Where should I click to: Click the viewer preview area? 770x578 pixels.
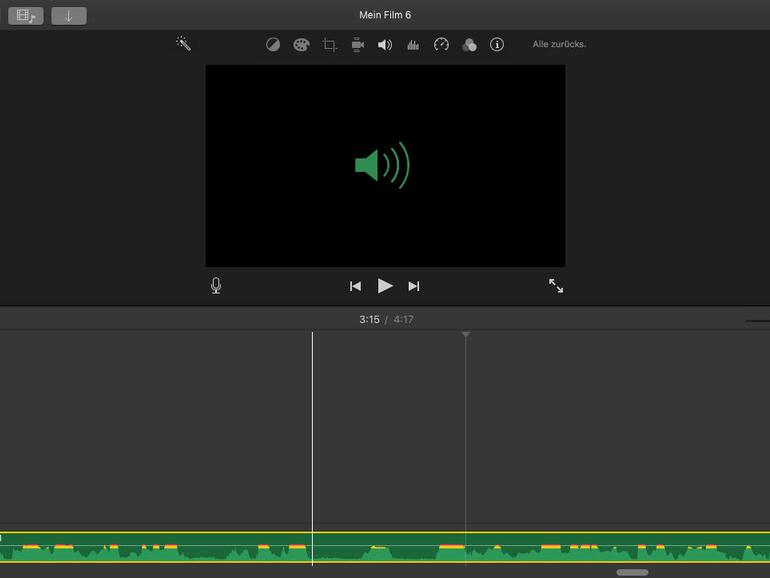pos(385,165)
